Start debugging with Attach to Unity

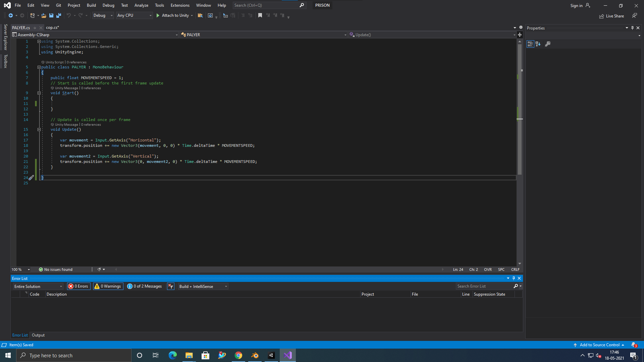172,15
